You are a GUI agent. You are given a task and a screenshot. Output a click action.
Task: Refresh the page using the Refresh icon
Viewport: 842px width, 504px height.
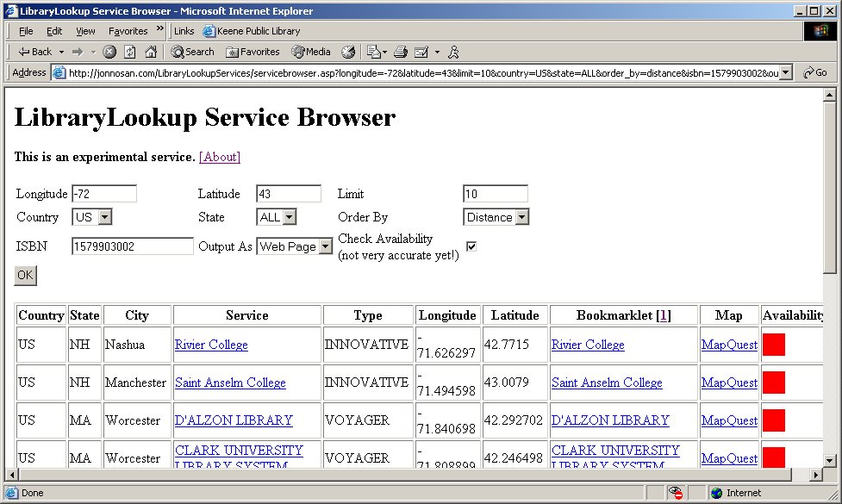coord(130,52)
